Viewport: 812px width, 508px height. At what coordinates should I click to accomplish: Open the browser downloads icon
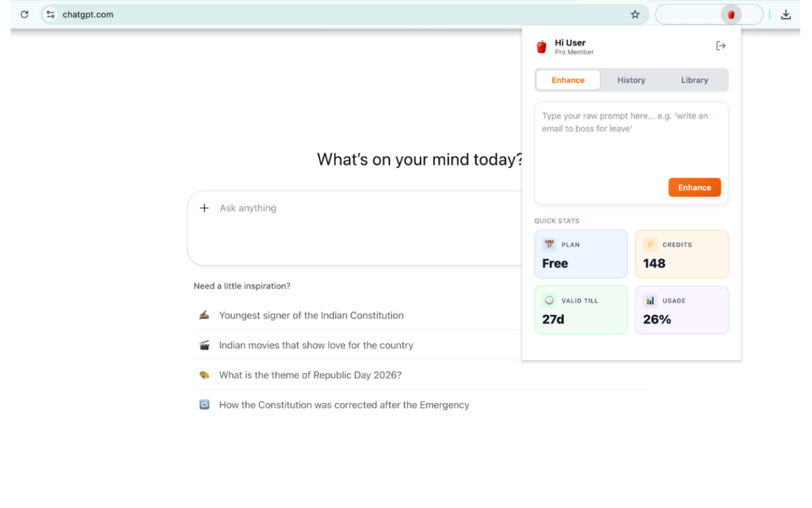(x=785, y=14)
